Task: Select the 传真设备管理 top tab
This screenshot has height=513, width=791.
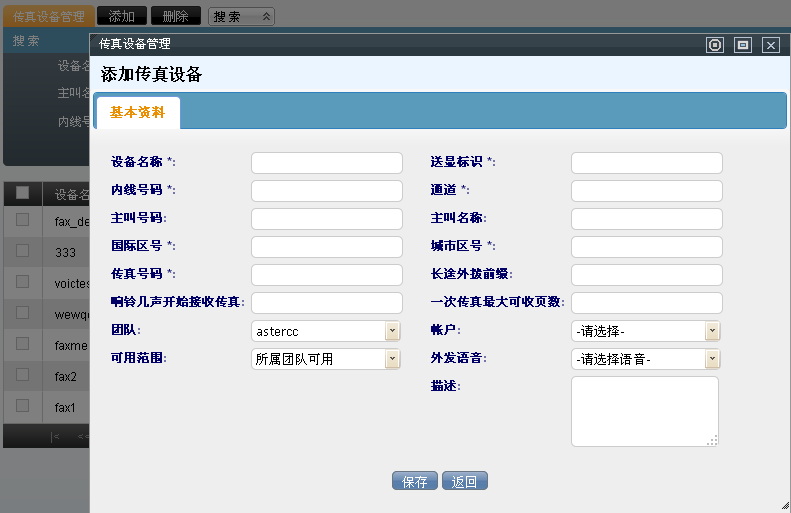Action: click(x=48, y=17)
